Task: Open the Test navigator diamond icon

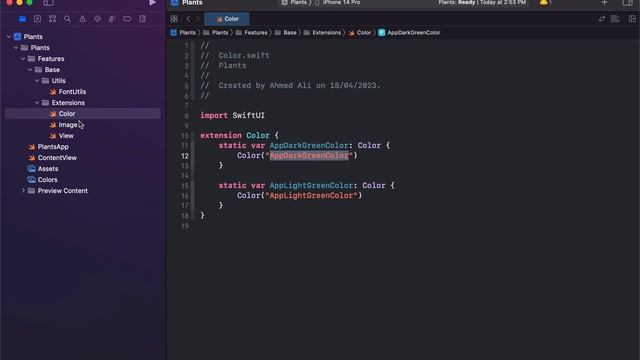Action: point(97,19)
